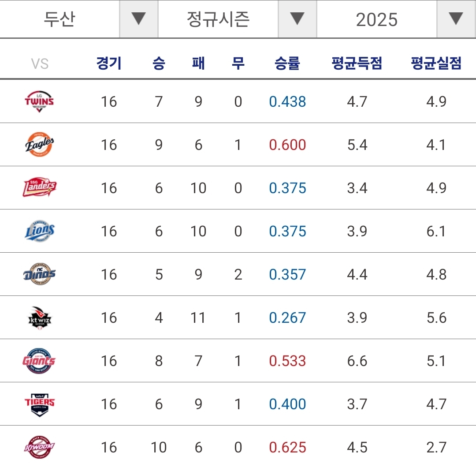476x467 pixels.
Task: Click the kt wiz team logo
Action: pos(40,318)
